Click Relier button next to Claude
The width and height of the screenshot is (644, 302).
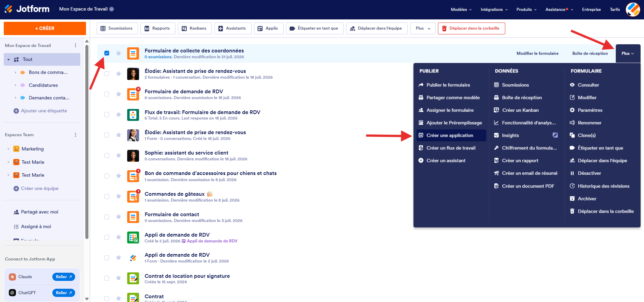click(64, 277)
